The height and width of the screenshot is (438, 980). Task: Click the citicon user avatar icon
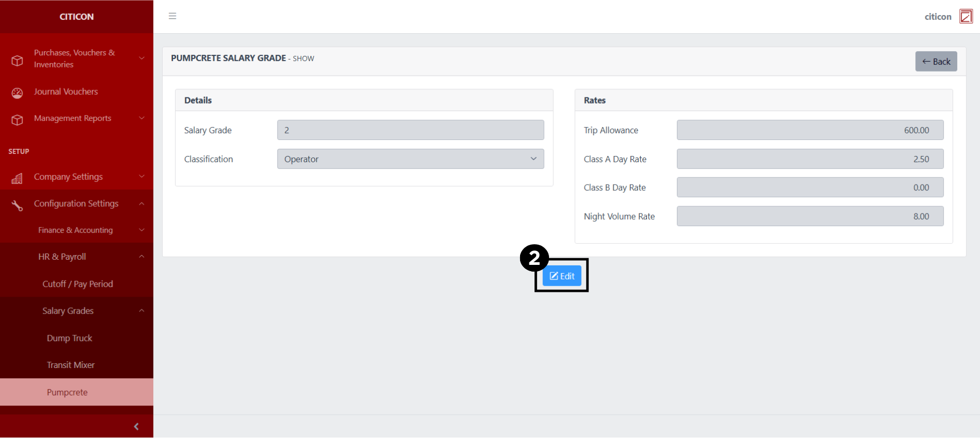tap(965, 17)
